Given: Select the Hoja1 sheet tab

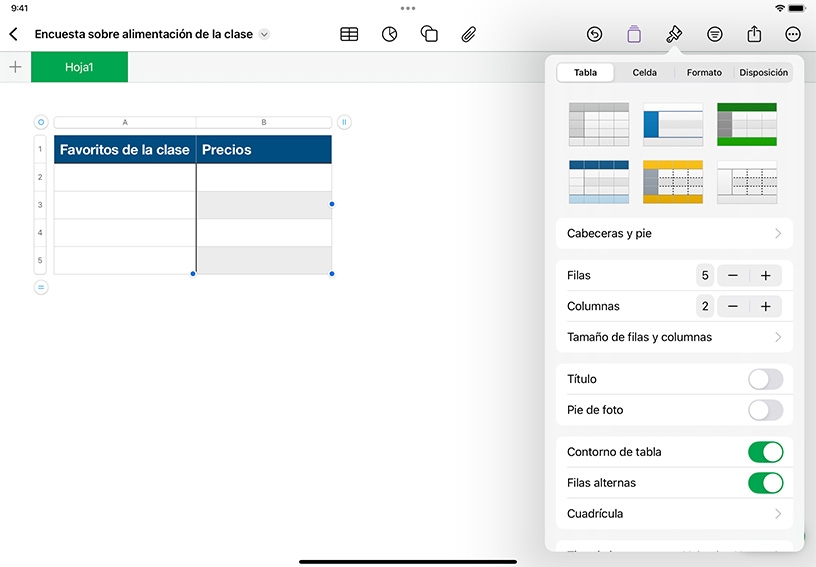Looking at the screenshot, I should (x=79, y=67).
